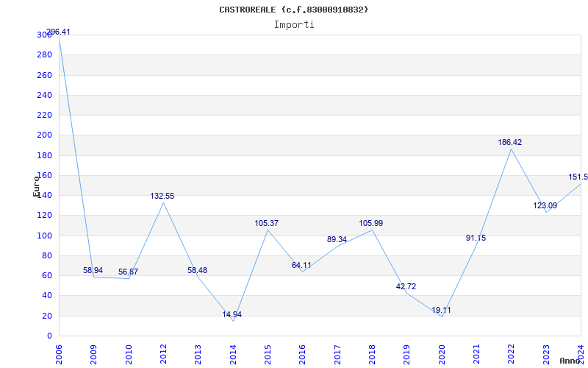Click the 186.42 data label
The height and width of the screenshot is (368, 588).
pyautogui.click(x=510, y=142)
